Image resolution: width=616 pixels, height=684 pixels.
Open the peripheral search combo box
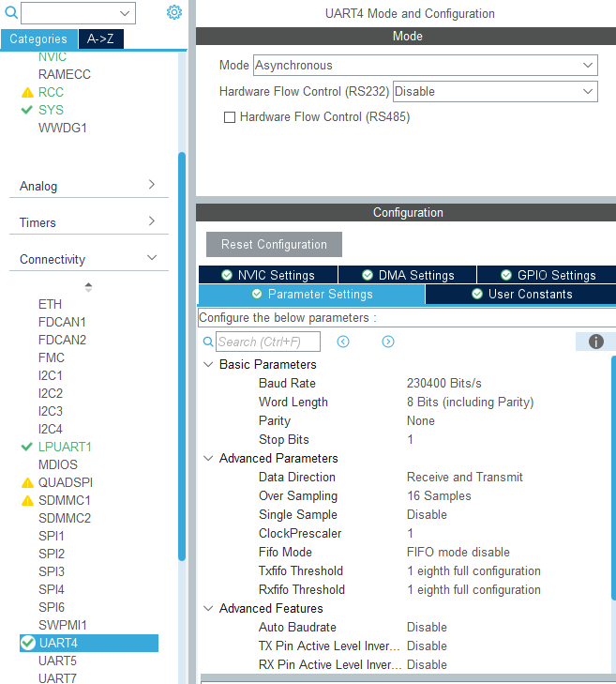point(79,13)
